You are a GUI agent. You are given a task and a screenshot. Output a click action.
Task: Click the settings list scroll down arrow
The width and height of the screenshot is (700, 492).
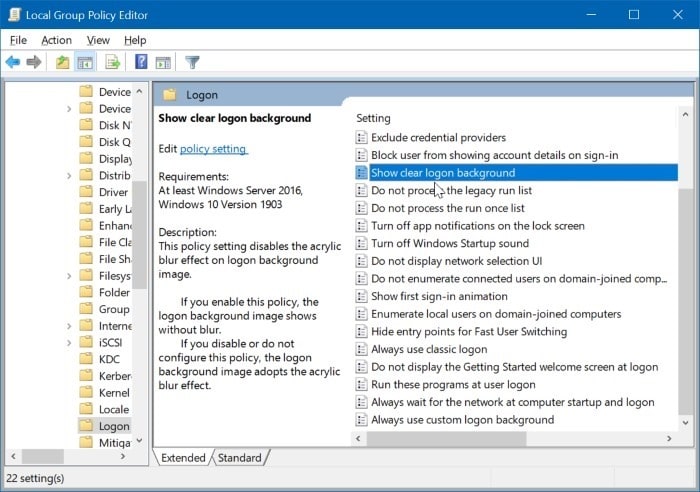pos(685,422)
